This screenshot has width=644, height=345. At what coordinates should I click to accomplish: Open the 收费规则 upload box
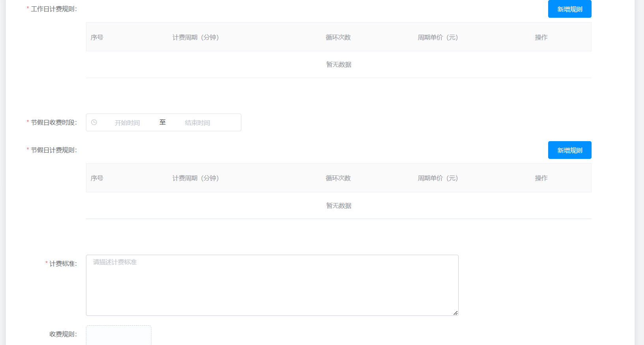coord(119,336)
